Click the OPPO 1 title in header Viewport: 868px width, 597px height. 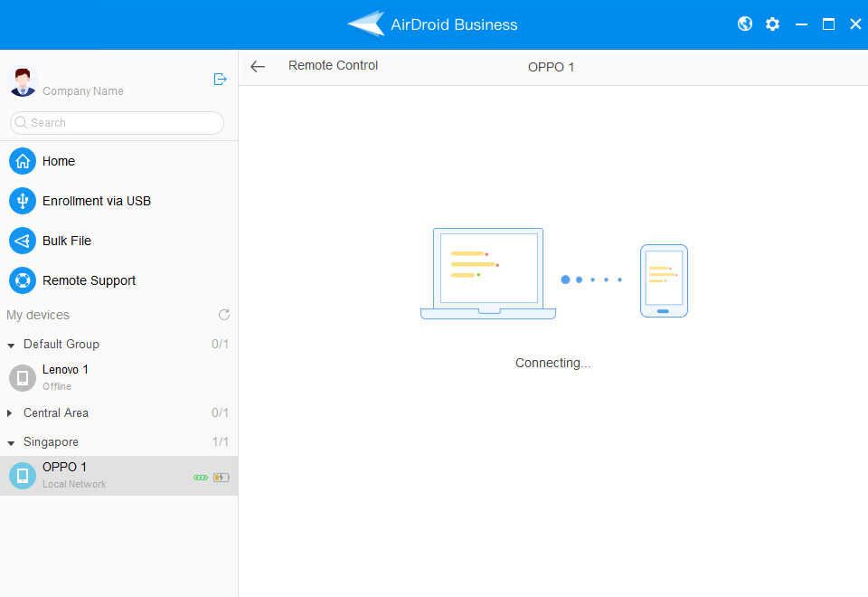pyautogui.click(x=551, y=67)
